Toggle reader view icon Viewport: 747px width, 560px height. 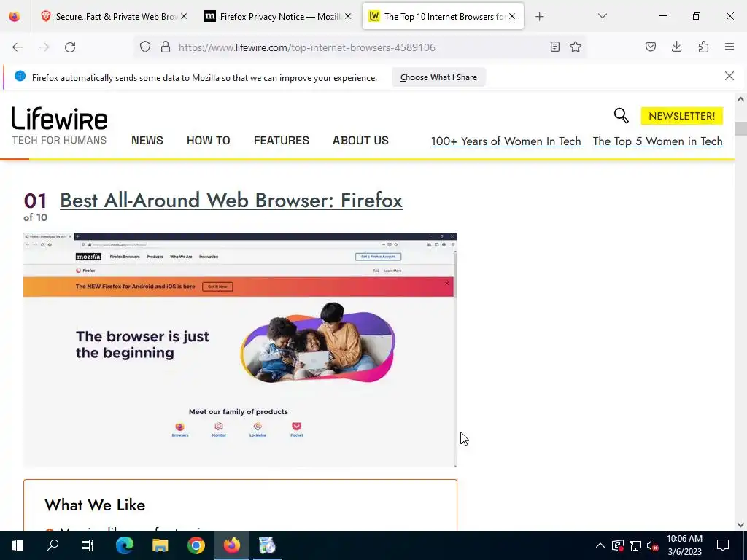click(555, 47)
